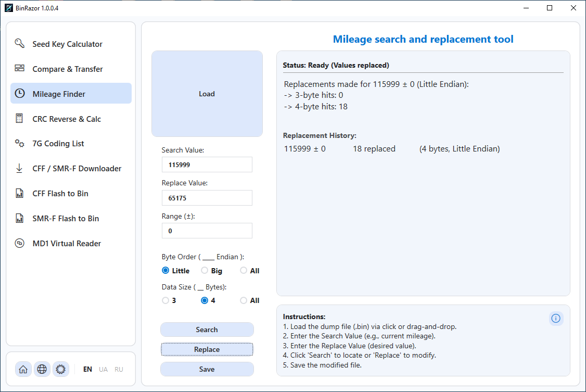Image resolution: width=586 pixels, height=392 pixels.
Task: Click the Replace button
Action: click(x=207, y=349)
